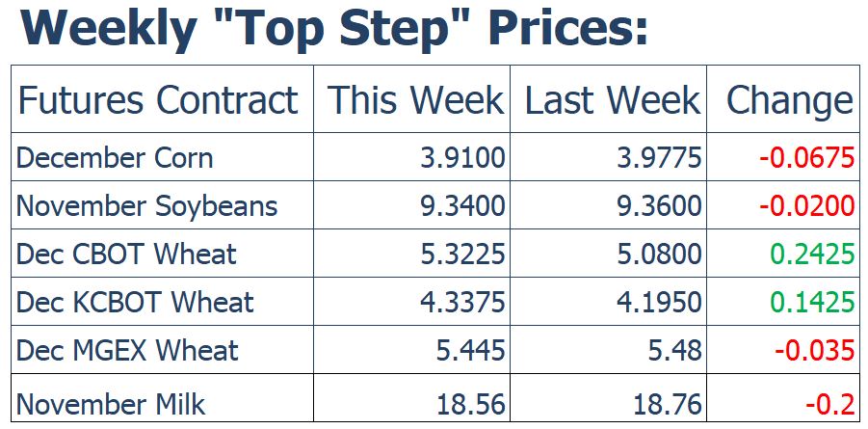Screen dimensions: 868x429
Task: Click the December Corn row label
Action: click(x=115, y=157)
